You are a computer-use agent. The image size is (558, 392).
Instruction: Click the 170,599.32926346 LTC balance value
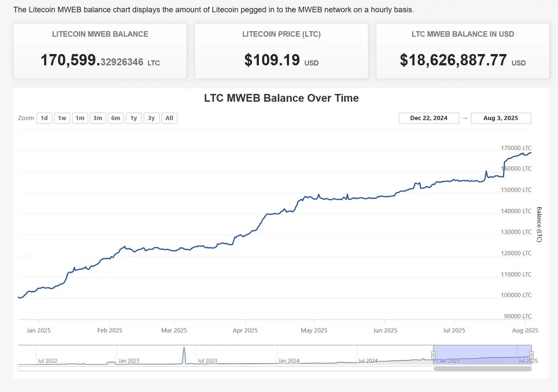100,60
